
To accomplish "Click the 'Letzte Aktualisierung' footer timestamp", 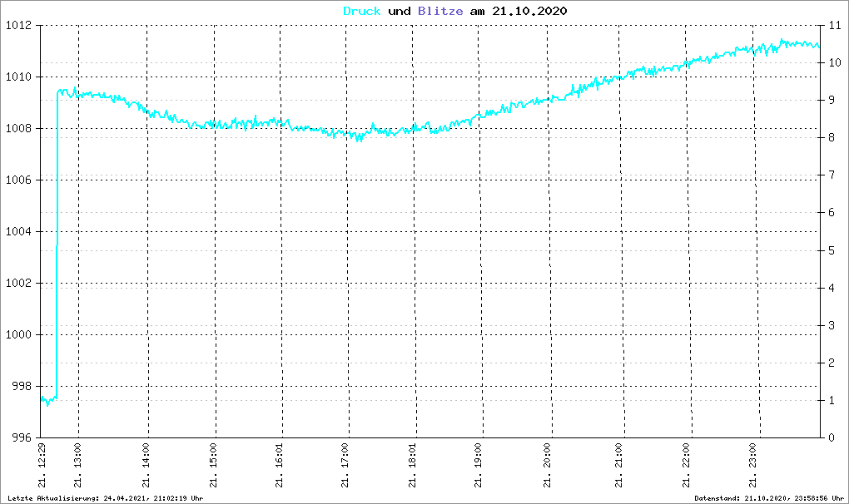I will pos(105,498).
